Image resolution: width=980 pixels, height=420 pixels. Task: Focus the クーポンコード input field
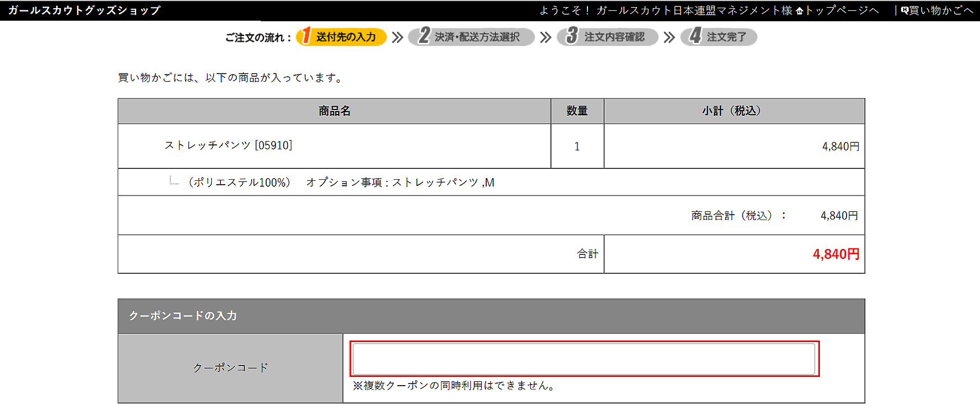(x=584, y=359)
